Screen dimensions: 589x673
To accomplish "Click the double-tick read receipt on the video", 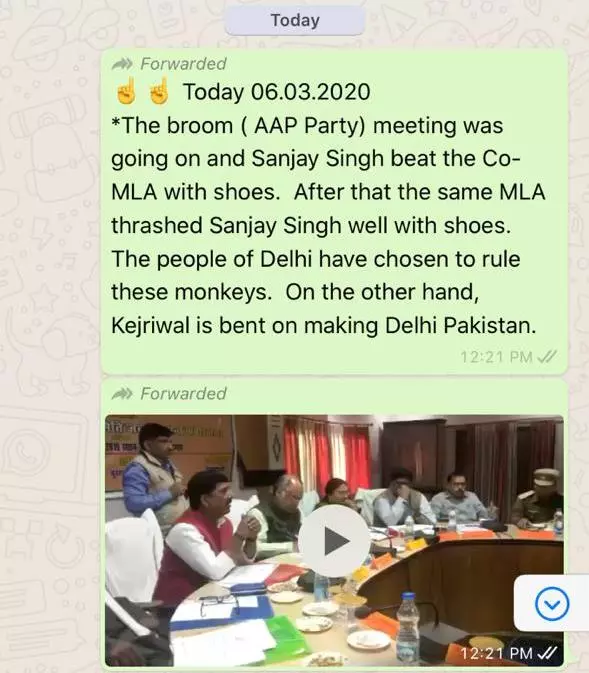I will click(547, 653).
